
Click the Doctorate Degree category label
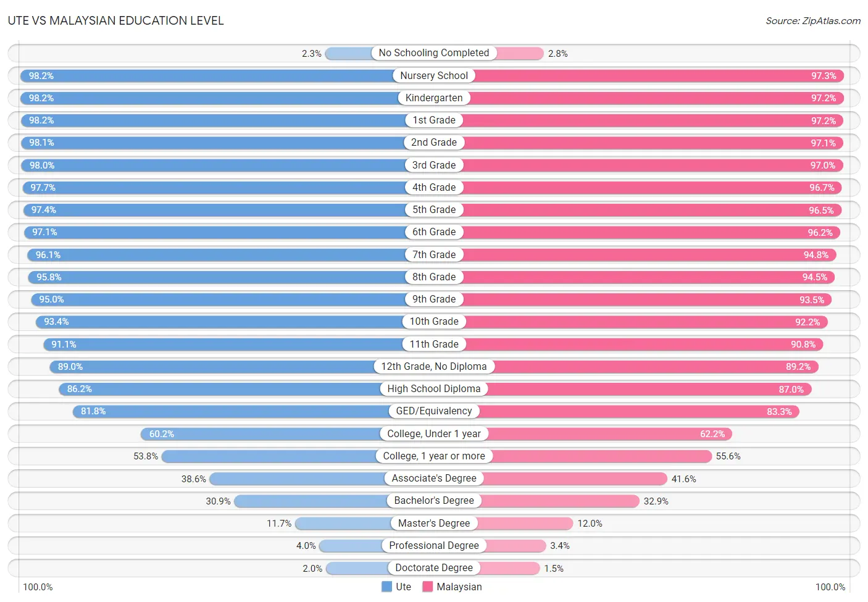pyautogui.click(x=434, y=568)
